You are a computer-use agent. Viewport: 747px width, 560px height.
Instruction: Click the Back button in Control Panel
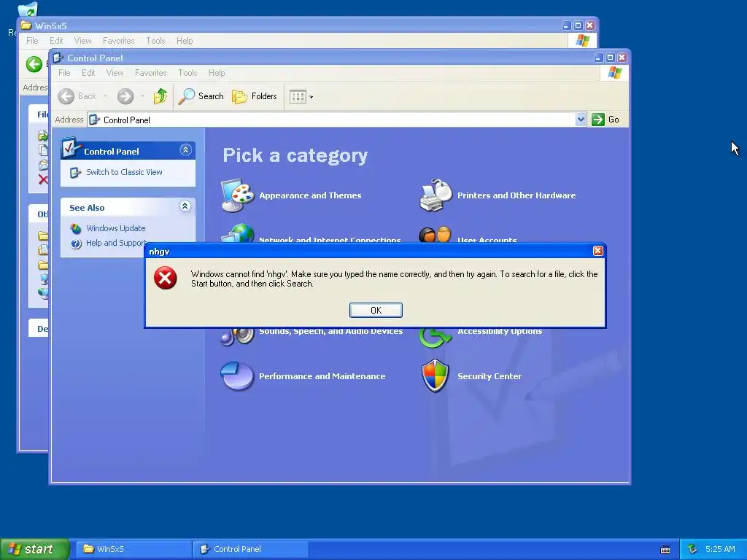(x=77, y=96)
